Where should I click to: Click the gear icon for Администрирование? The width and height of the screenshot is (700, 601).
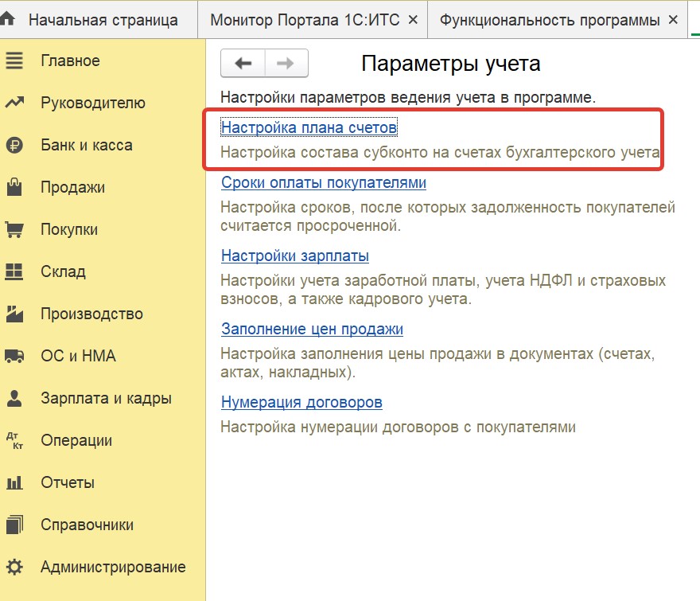pyautogui.click(x=14, y=567)
